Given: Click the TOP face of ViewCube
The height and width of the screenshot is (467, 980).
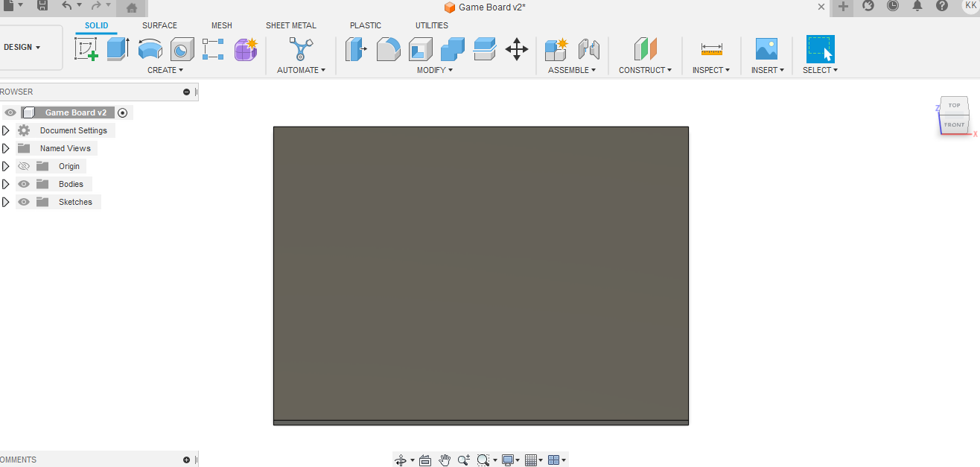Looking at the screenshot, I should [x=954, y=105].
